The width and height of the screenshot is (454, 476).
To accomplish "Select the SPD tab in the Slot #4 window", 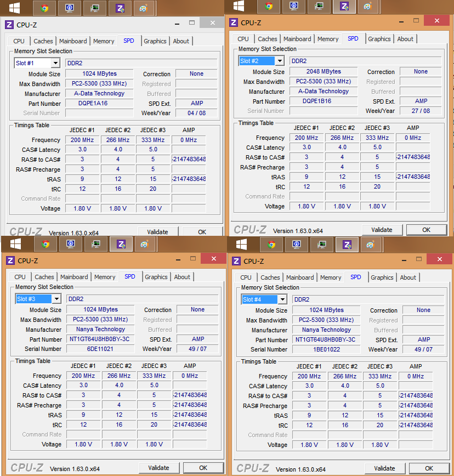I will pyautogui.click(x=356, y=277).
